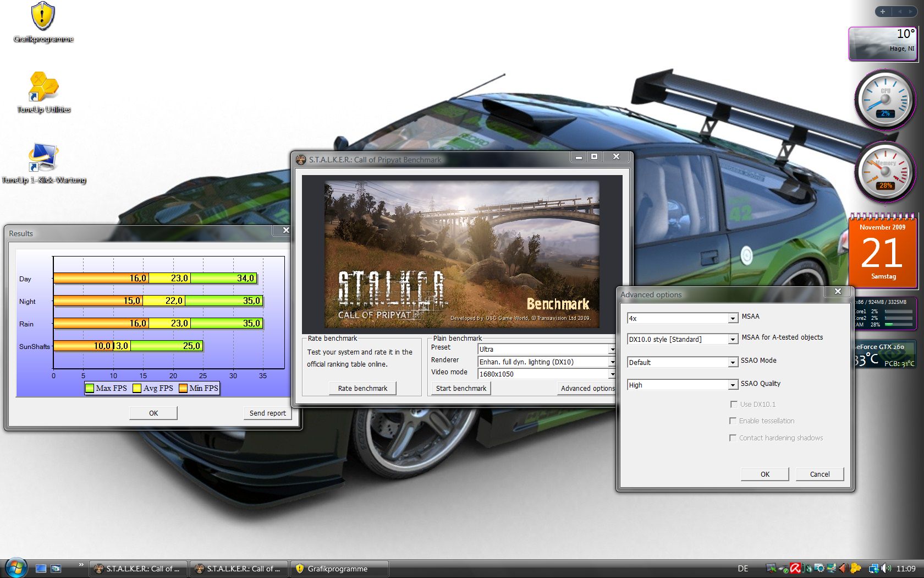Click the sidebar add gadget plus icon
The image size is (924, 578).
882,12
